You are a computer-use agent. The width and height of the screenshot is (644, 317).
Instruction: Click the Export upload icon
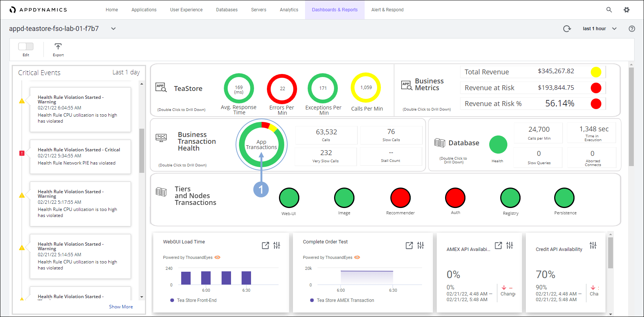58,46
